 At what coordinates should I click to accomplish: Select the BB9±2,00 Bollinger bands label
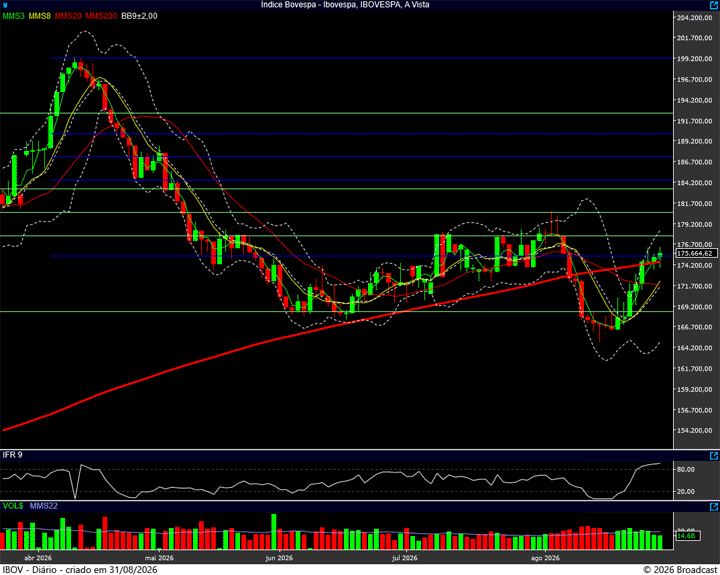[139, 16]
